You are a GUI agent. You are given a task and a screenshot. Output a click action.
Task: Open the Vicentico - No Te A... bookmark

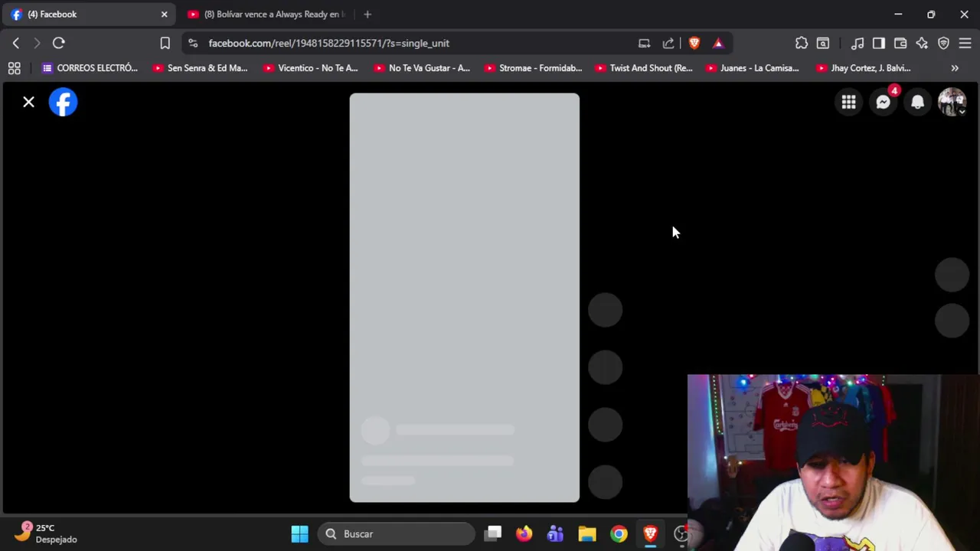(x=310, y=68)
